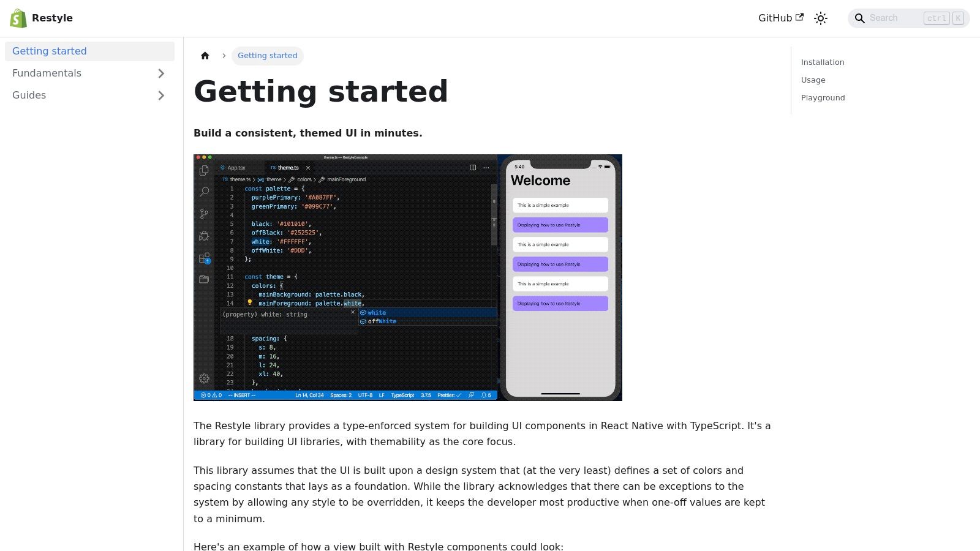Click the search magnifier icon
This screenshot has height=551, width=980.
coord(860,18)
